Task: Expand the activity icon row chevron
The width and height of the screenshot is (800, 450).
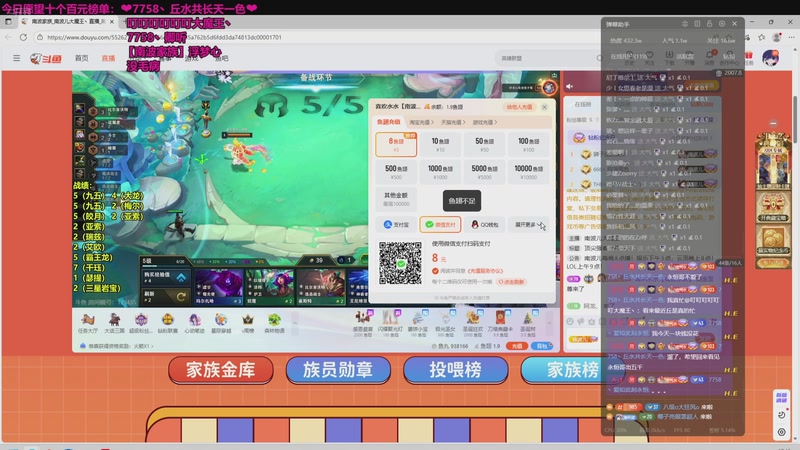Action: pyautogui.click(x=294, y=323)
